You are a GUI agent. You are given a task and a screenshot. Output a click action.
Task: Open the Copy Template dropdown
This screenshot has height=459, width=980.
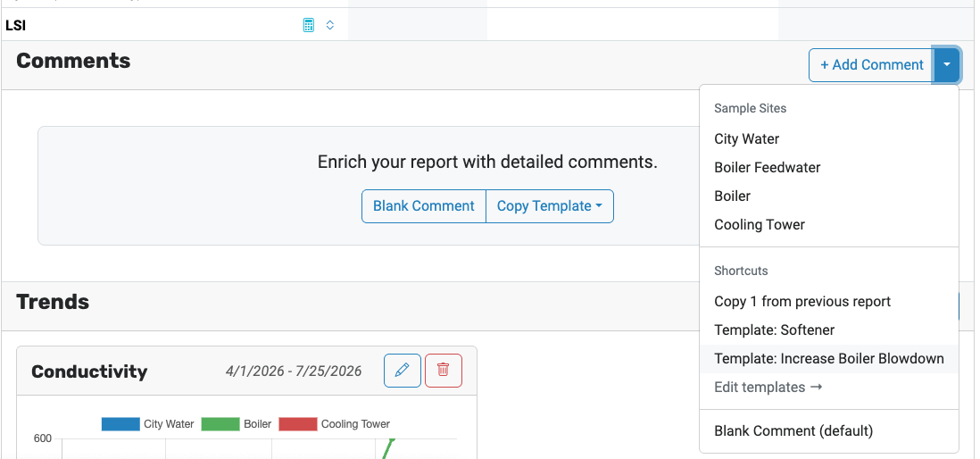click(x=550, y=205)
